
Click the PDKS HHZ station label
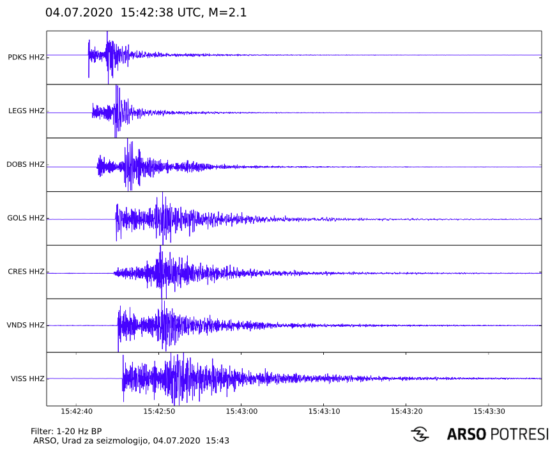pyautogui.click(x=26, y=57)
